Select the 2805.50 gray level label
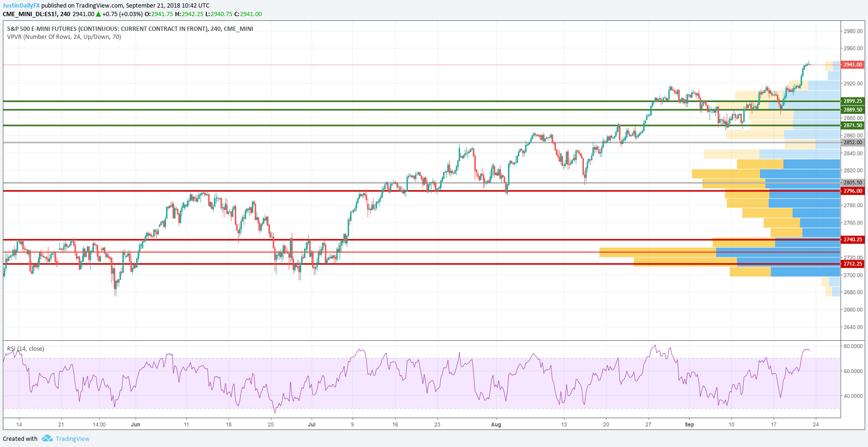Viewport: 868px width, 447px height. (852, 182)
